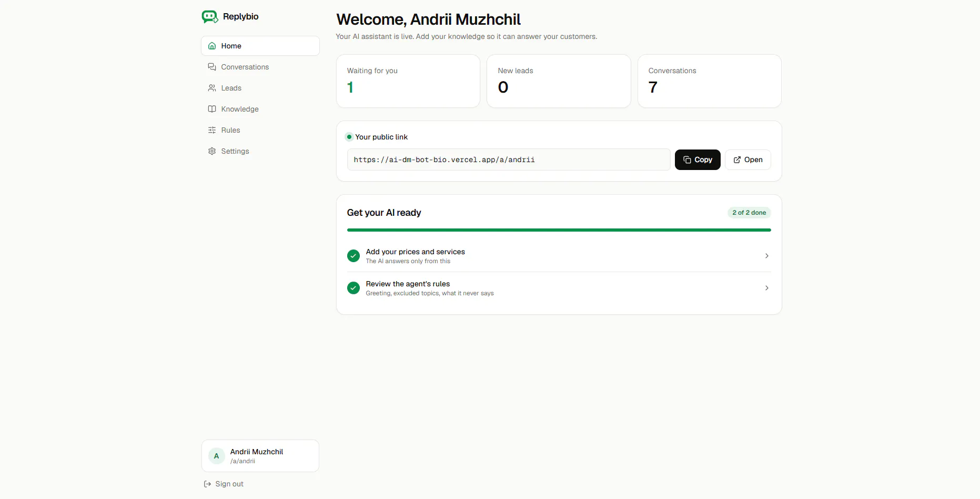This screenshot has width=980, height=499.
Task: Click the '/a/andrii' handle text
Action: coord(243,461)
